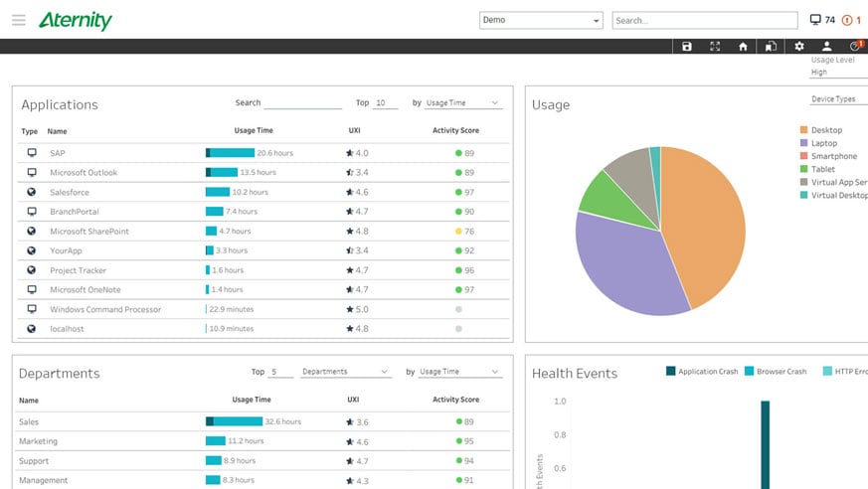The image size is (868, 489).
Task: Open Microsoft SharePoint application
Action: pos(89,232)
